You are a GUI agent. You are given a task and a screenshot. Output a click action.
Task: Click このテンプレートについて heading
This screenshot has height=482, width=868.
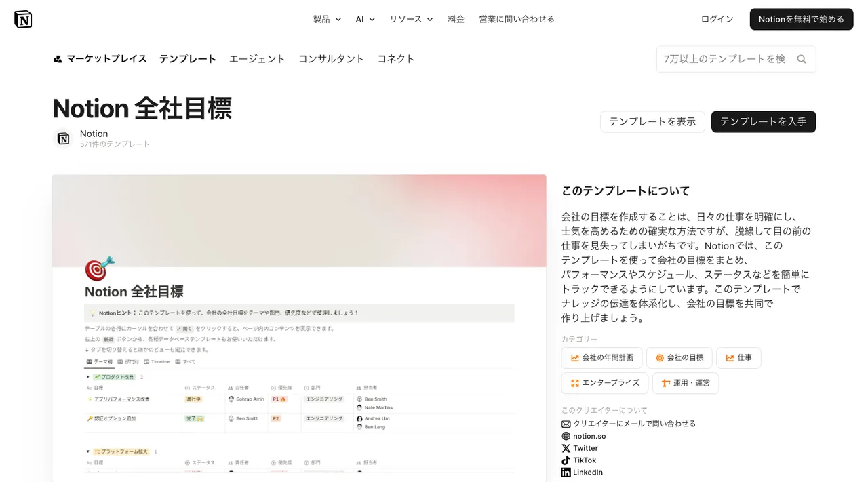625,191
